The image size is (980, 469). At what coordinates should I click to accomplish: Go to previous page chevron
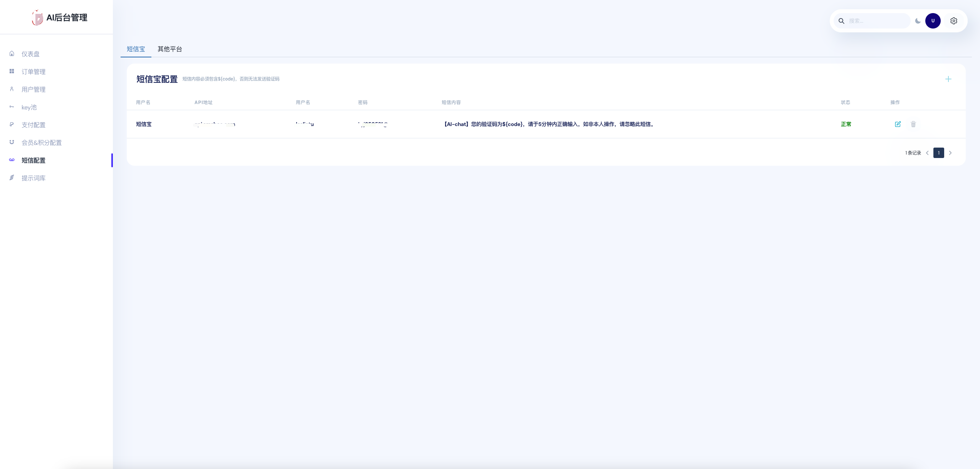coord(928,153)
